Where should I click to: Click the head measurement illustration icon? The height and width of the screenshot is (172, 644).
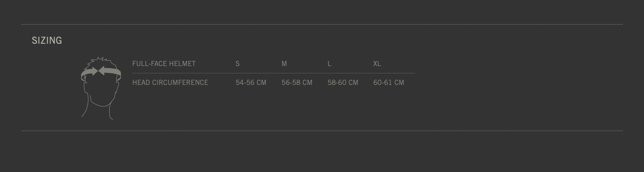click(x=101, y=88)
